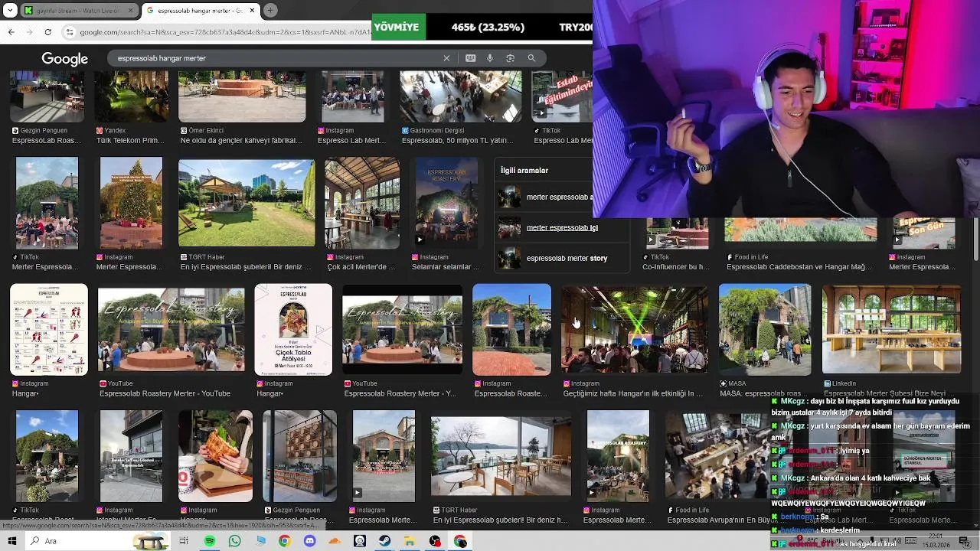Viewport: 980px width, 551px height.
Task: View site information icon in address bar
Action: [x=70, y=32]
